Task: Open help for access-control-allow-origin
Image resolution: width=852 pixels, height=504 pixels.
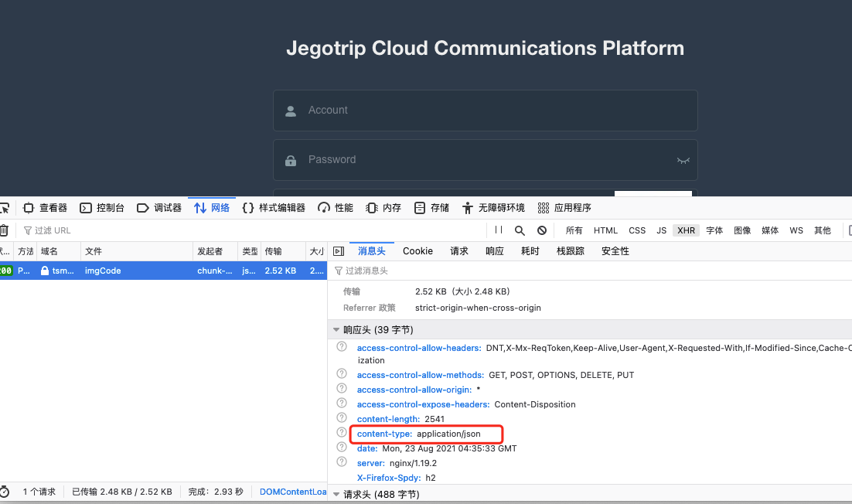Action: click(x=341, y=388)
